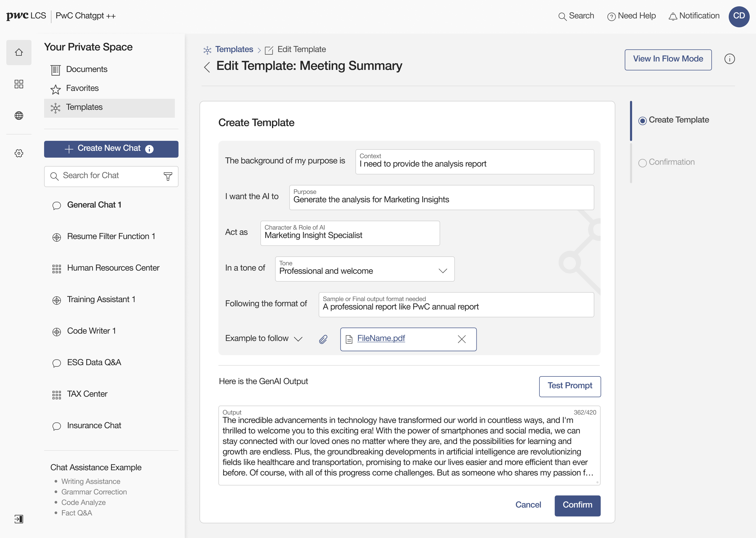The width and height of the screenshot is (756, 538).
Task: Expand the Example to follow chevron
Action: 298,339
